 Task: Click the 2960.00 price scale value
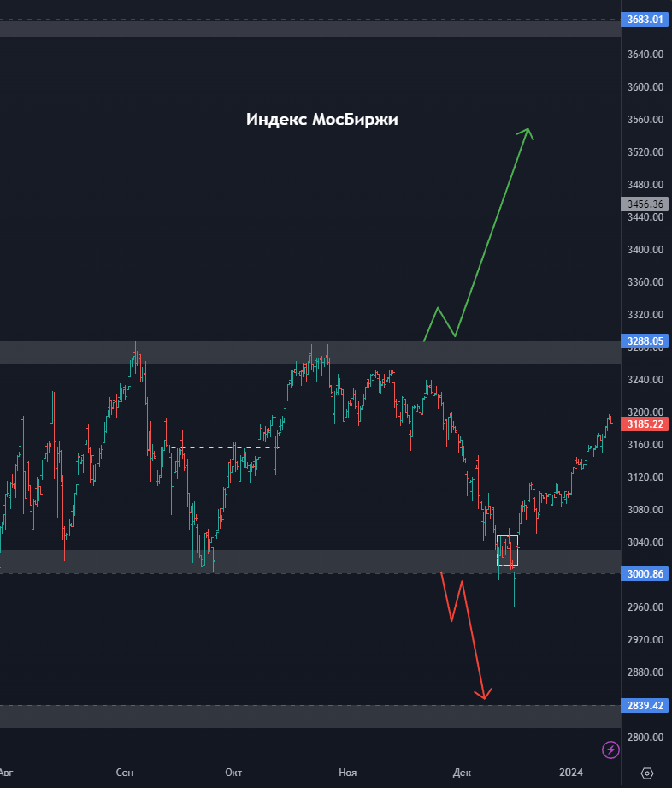645,607
